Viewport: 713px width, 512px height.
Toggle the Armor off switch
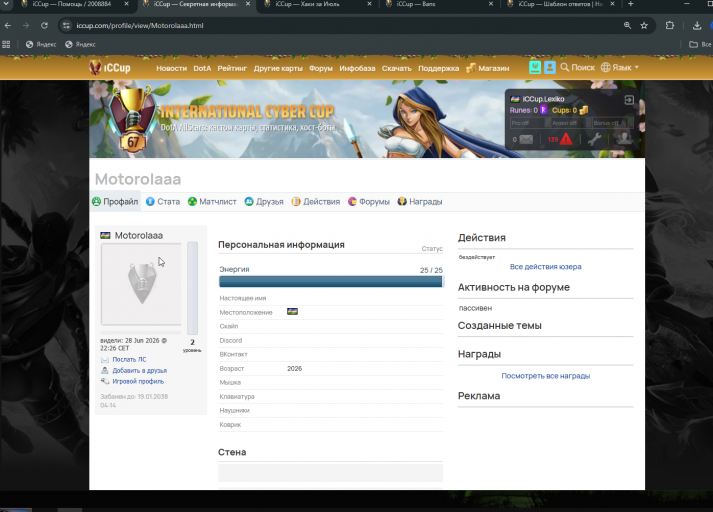pos(567,123)
